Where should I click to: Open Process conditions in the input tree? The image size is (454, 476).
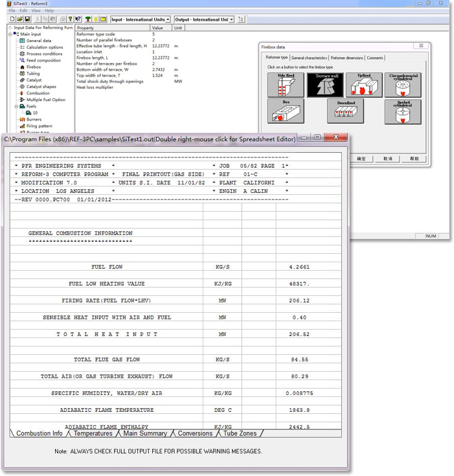(44, 54)
